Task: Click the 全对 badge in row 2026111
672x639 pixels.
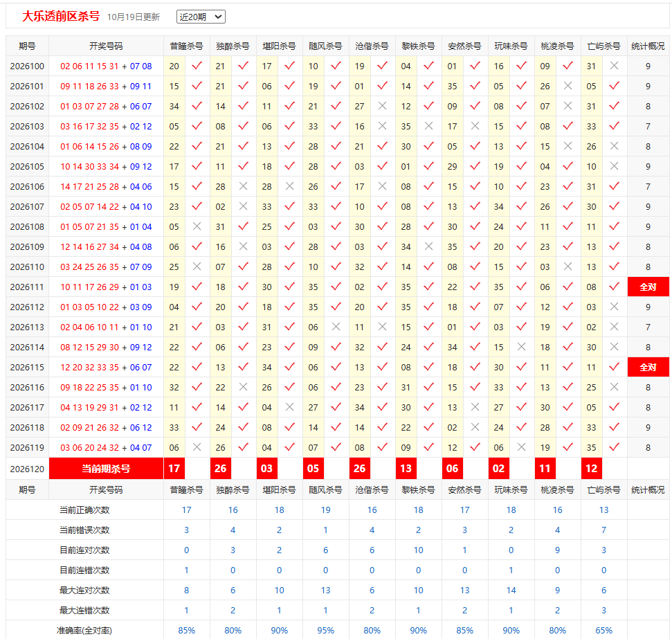Action: tap(648, 287)
